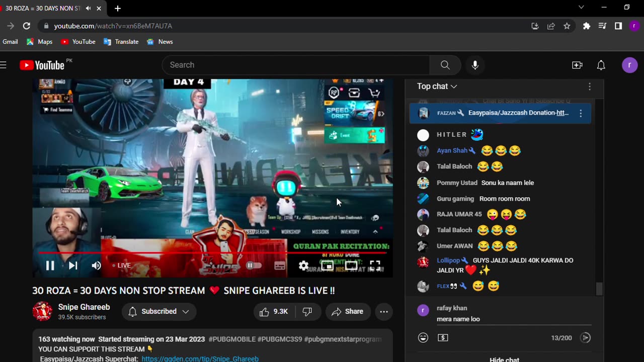Skip to next video
Viewport: 644px width, 362px height.
click(73, 265)
